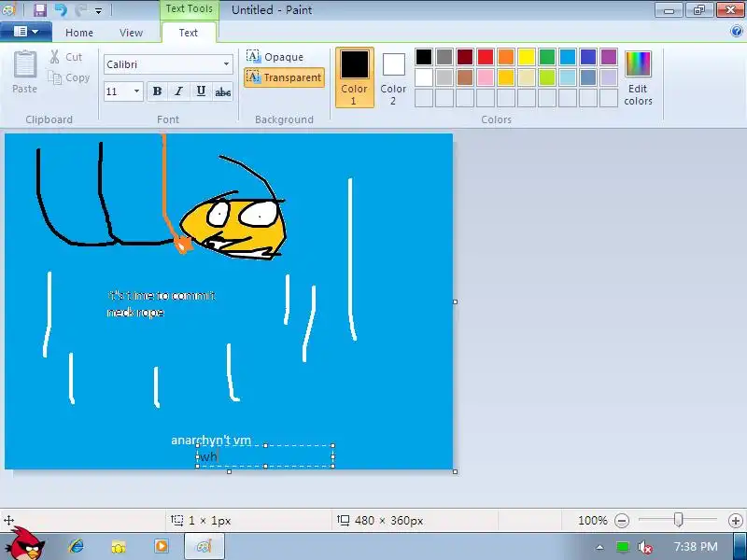
Task: Open Windows Media Player from taskbar
Action: coord(161,546)
